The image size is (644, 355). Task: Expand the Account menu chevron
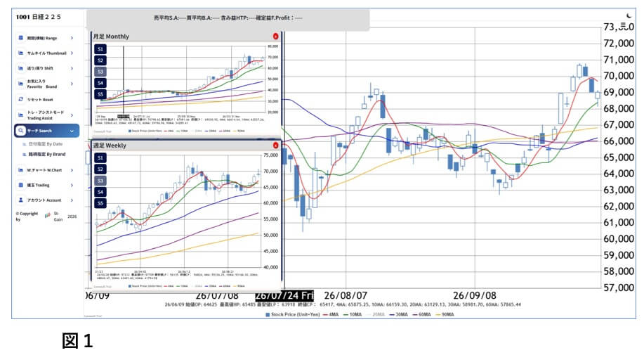72,200
